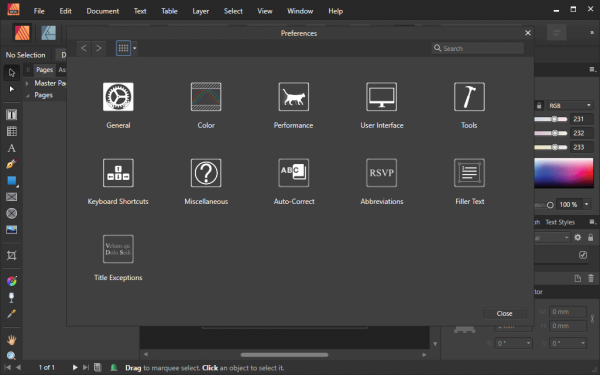Screen dimensions: 600x375
Task: Switch to the Designer persona
Action: click(48, 33)
